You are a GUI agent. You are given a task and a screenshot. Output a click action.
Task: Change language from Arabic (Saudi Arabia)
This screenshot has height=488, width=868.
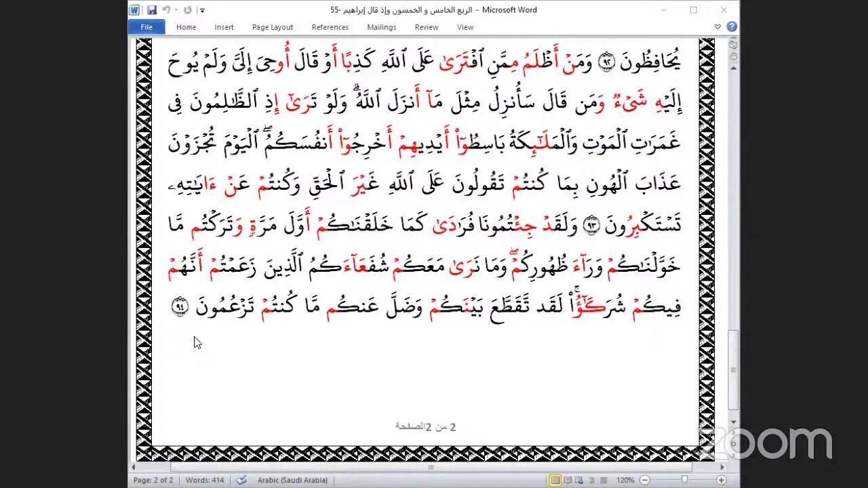coord(292,480)
